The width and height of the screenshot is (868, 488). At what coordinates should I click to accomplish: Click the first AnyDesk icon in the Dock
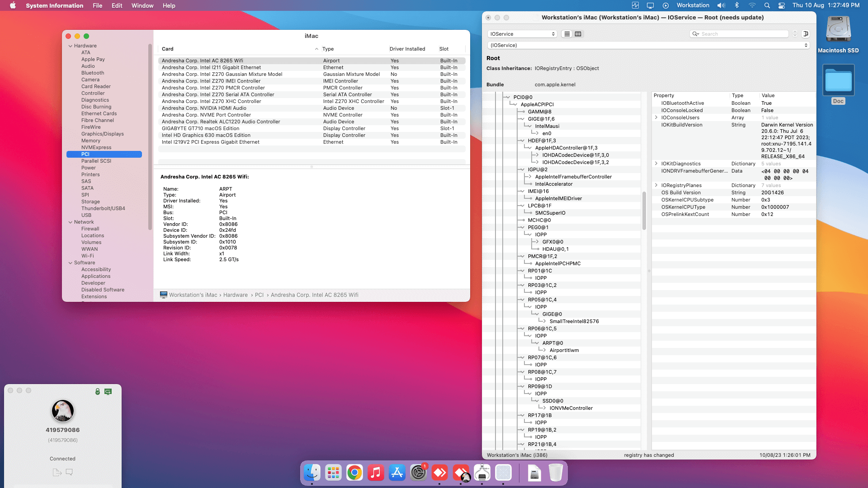pyautogui.click(x=439, y=473)
